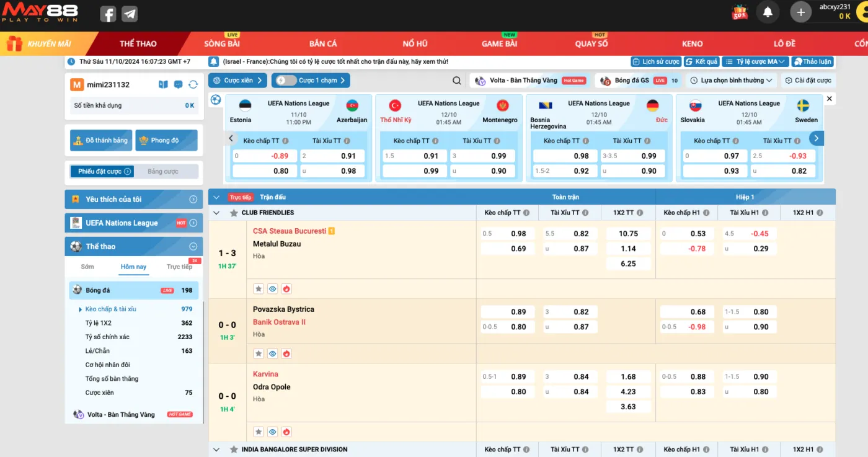
Task: Open THỂ THAO main menu
Action: [138, 44]
